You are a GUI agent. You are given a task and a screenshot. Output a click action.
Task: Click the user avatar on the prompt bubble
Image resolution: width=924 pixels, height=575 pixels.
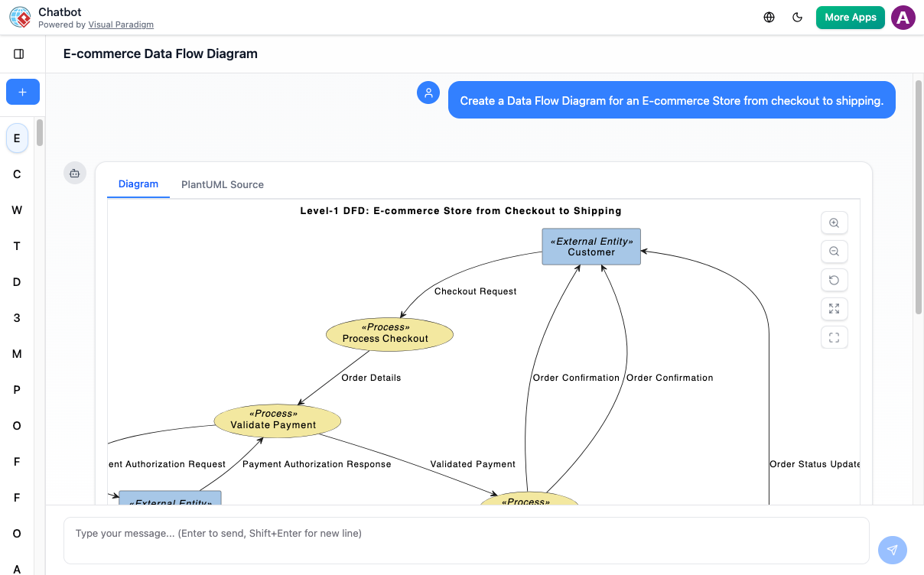[428, 93]
